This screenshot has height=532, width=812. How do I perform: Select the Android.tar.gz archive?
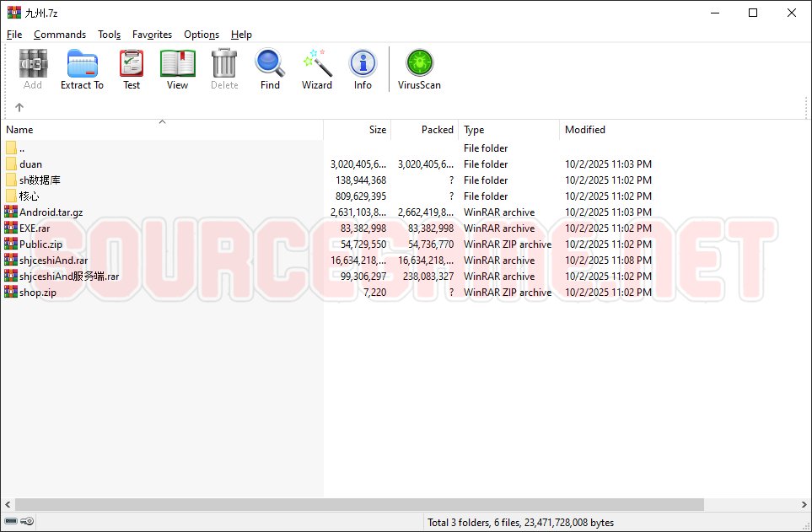coord(51,212)
